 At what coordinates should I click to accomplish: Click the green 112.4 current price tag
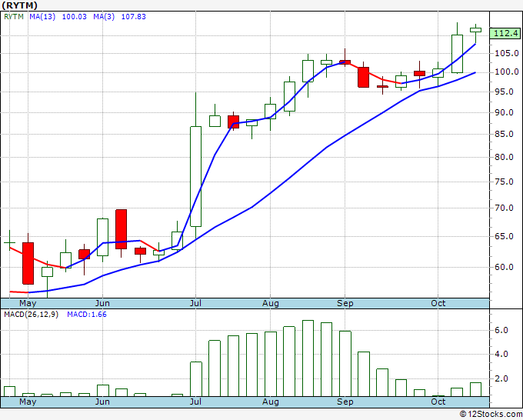505,33
